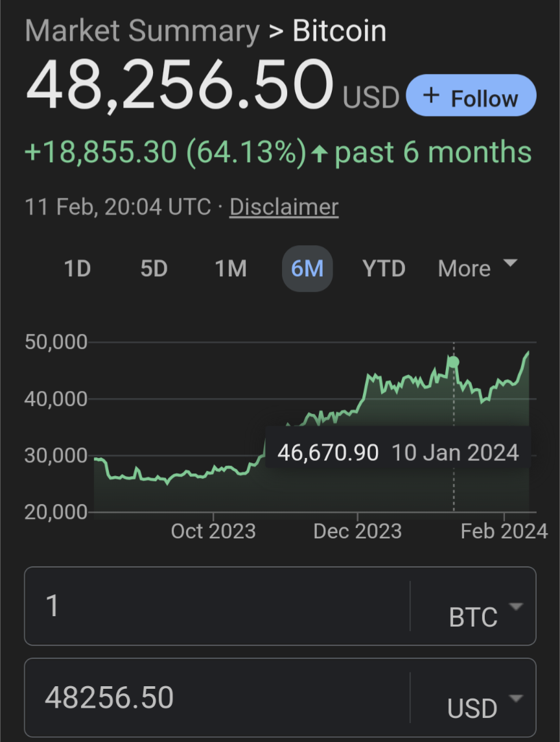Click the green up arrow icon
Screen dimensions: 560x742
tap(320, 153)
